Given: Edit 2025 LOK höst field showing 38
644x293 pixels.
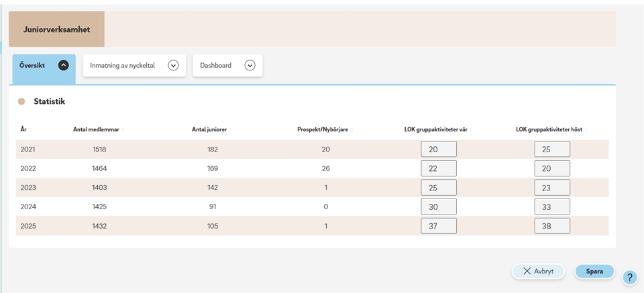Looking at the screenshot, I should coord(552,226).
